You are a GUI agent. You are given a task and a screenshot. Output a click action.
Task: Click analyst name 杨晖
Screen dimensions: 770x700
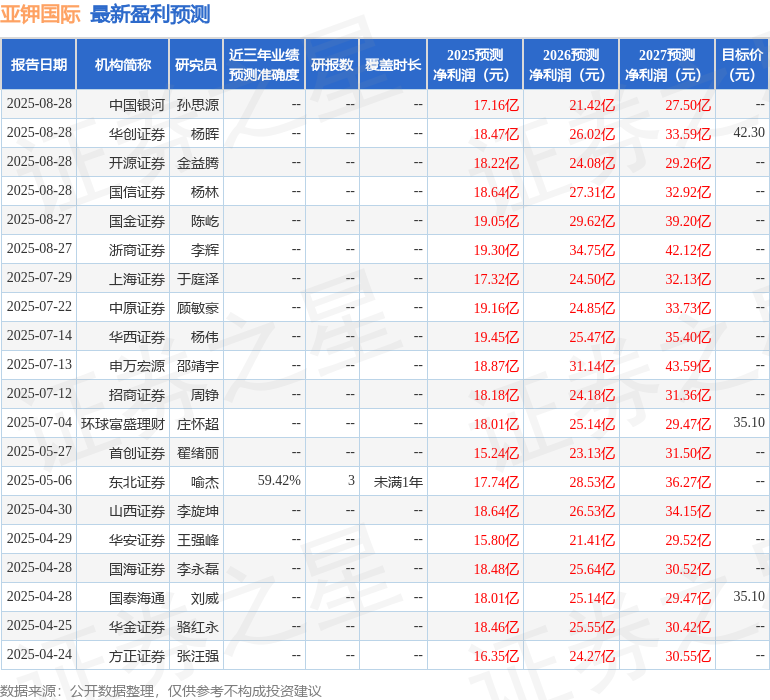coord(204,134)
